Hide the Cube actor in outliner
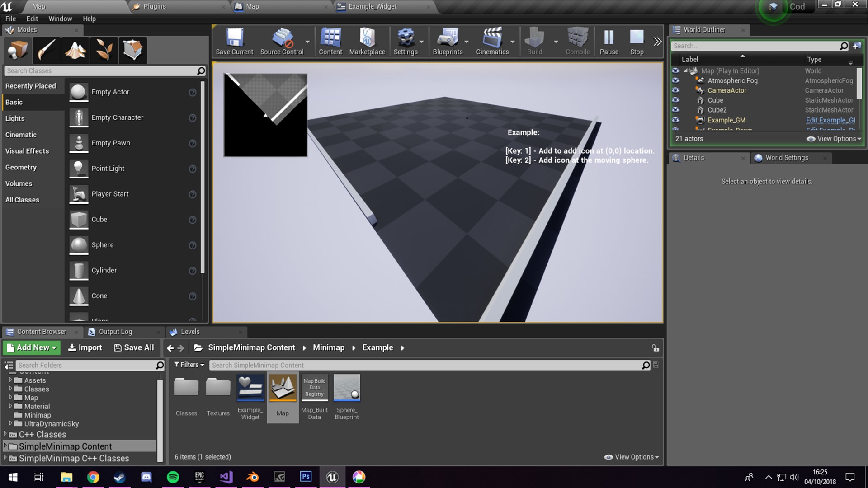 click(675, 100)
